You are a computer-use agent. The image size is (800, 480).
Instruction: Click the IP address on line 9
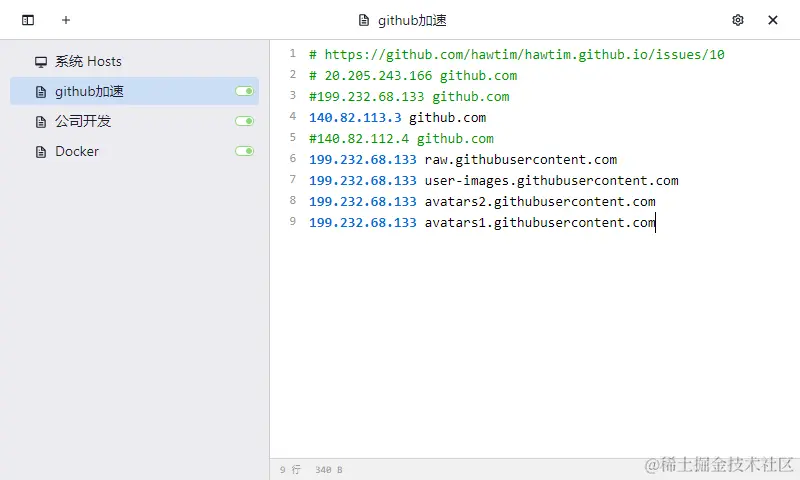pos(363,222)
